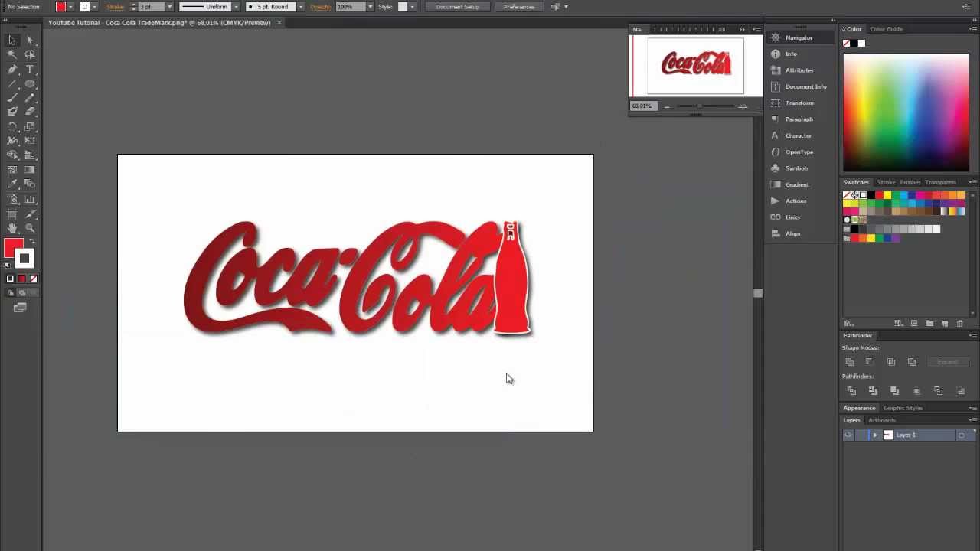Click the stroke weight input field
The height and width of the screenshot is (551, 980).
(151, 7)
